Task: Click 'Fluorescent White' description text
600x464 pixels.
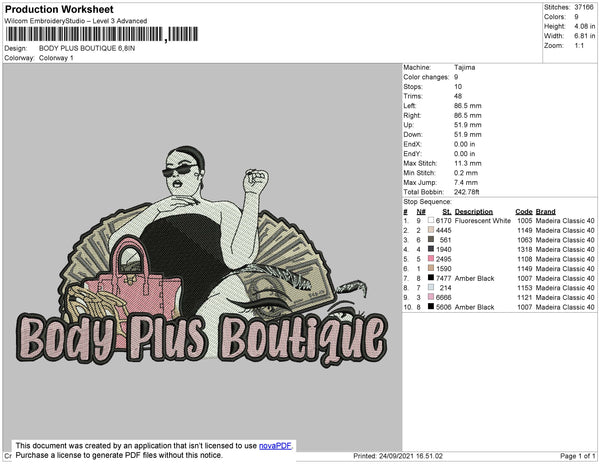Action: [x=483, y=221]
